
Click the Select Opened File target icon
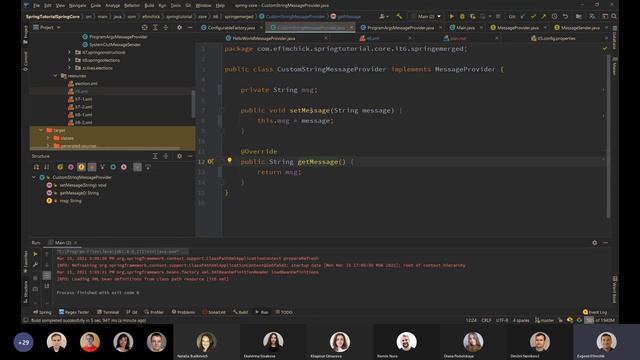pyautogui.click(x=144, y=27)
